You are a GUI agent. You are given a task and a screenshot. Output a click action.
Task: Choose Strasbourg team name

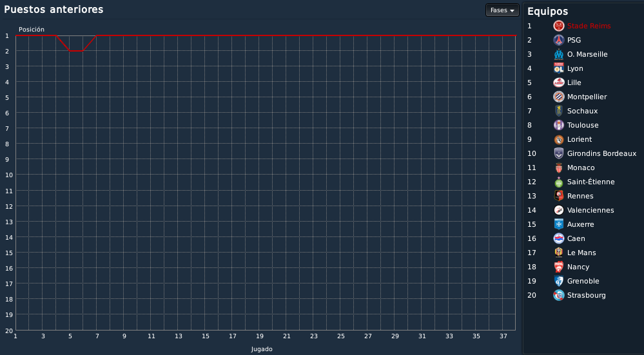(x=587, y=295)
